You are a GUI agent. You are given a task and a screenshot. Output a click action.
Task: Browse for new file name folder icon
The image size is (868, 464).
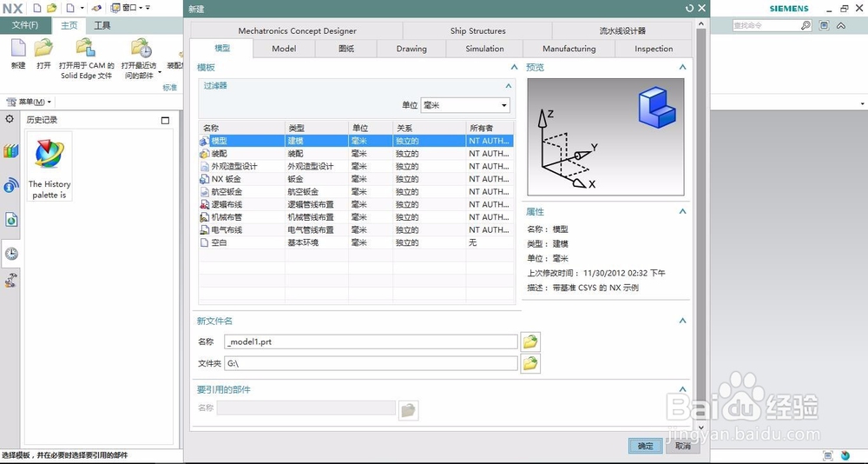[530, 341]
